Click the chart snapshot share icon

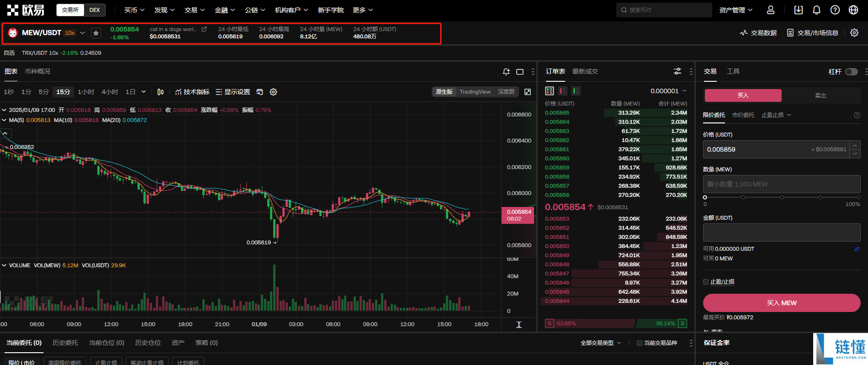coord(259,92)
